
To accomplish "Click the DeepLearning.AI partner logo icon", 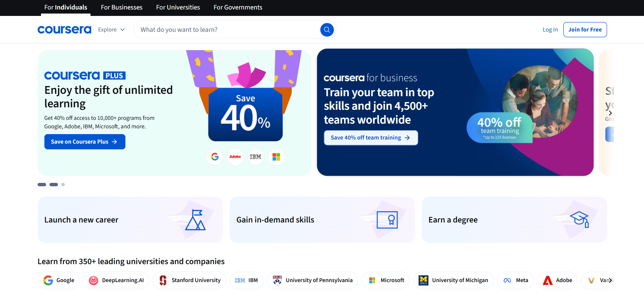I will (94, 280).
